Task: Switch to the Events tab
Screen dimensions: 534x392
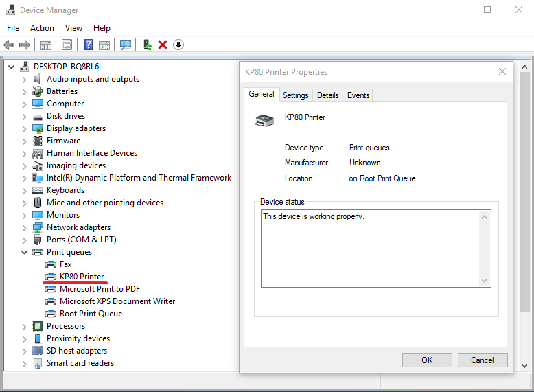Action: pos(358,95)
